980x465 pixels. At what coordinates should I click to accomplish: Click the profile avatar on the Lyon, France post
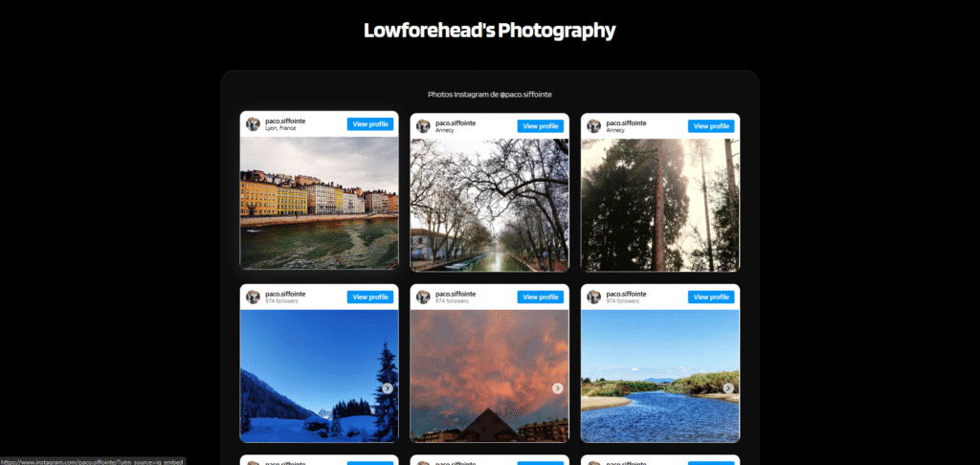[x=253, y=123]
